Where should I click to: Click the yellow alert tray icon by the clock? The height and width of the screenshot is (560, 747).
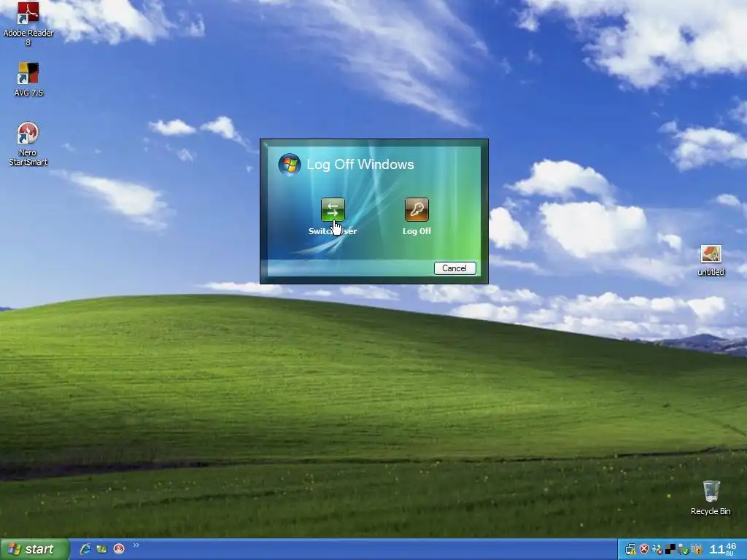tap(697, 549)
